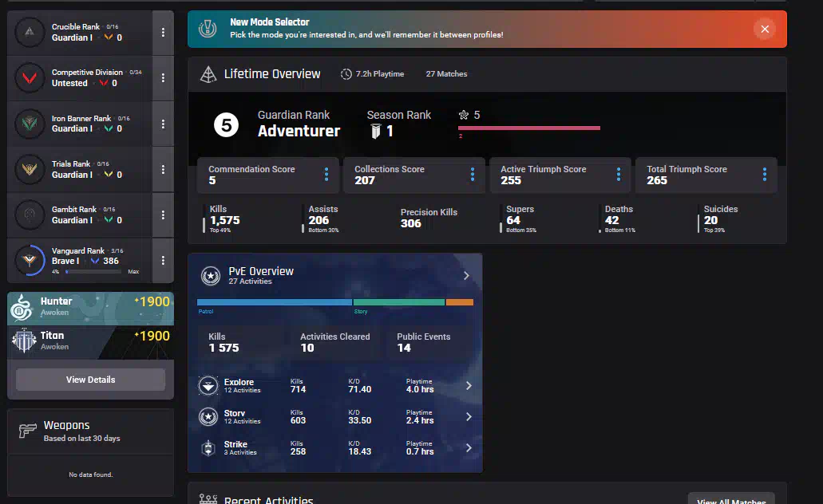Click the season rank progress bar
Viewport: 823px width, 504px height.
point(529,128)
